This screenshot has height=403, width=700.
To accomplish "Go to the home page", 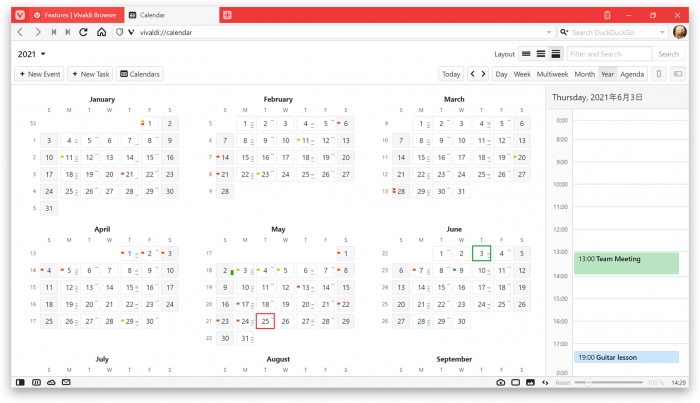I will [102, 32].
